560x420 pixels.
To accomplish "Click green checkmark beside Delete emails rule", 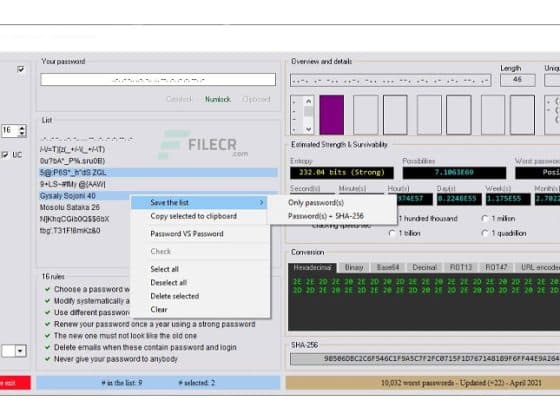I will point(48,347).
